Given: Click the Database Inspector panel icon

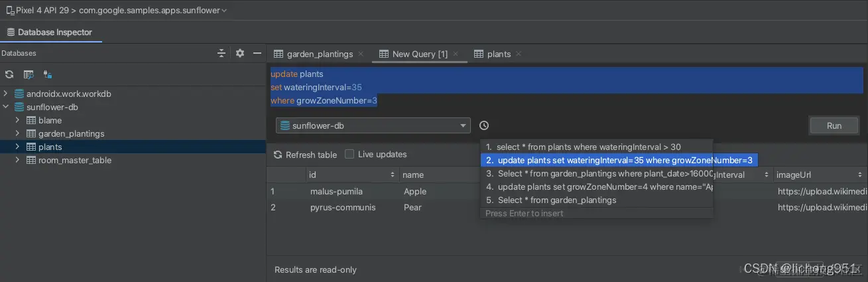Looking at the screenshot, I should point(11,32).
